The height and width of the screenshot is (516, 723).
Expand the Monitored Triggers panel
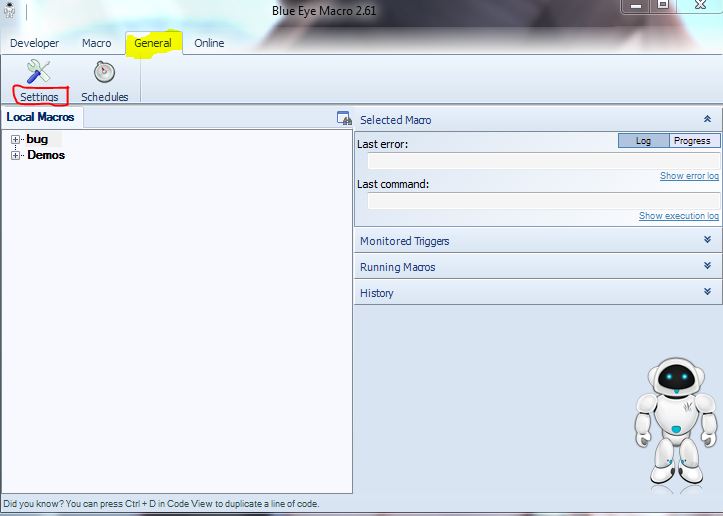[707, 240]
